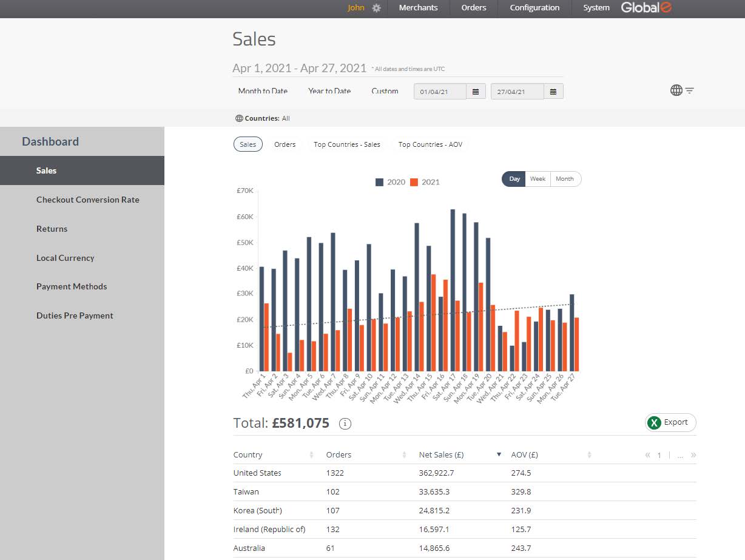Open the Orders top menu
The height and width of the screenshot is (560, 745).
tap(474, 8)
